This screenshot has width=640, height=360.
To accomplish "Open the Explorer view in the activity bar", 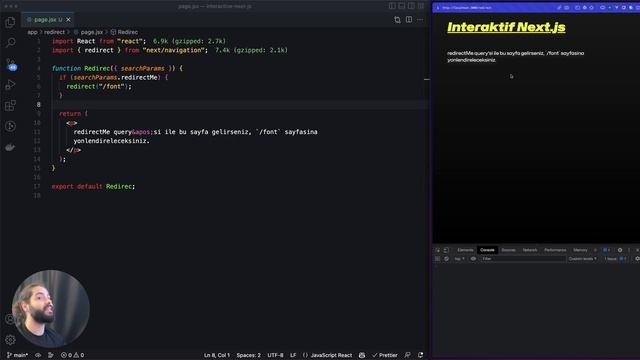I will 10,22.
